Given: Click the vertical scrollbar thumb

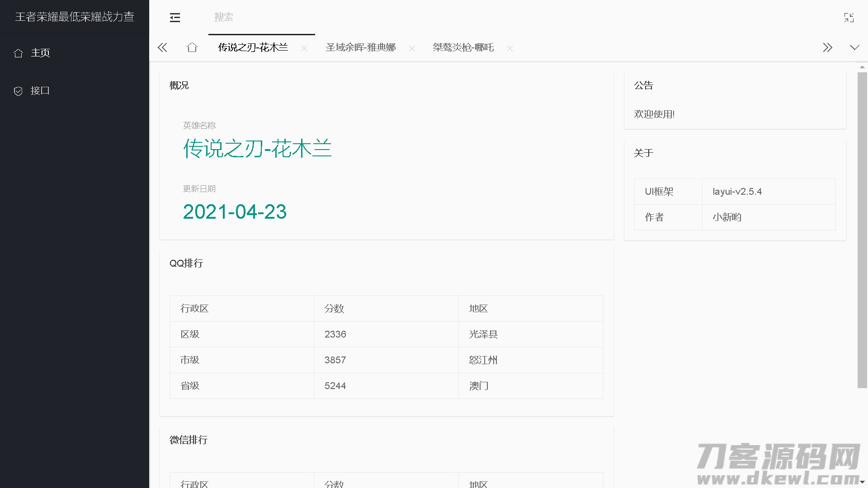Looking at the screenshot, I should pyautogui.click(x=862, y=230).
